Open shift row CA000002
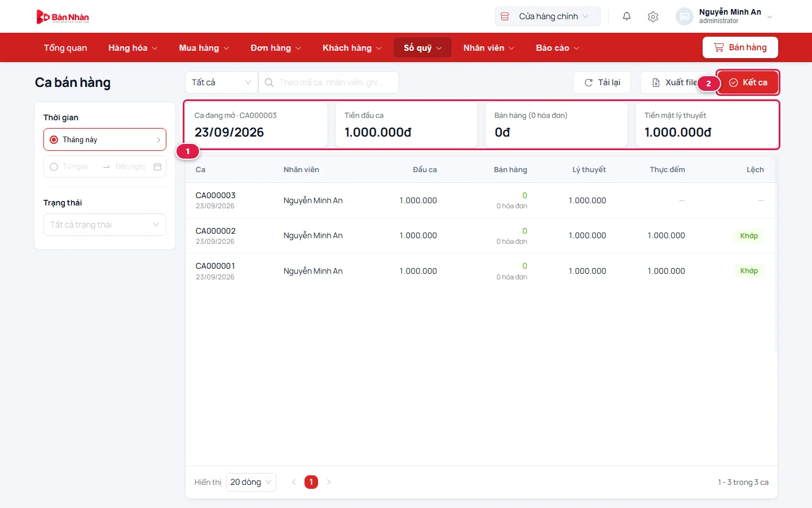812x508 pixels. click(x=482, y=236)
